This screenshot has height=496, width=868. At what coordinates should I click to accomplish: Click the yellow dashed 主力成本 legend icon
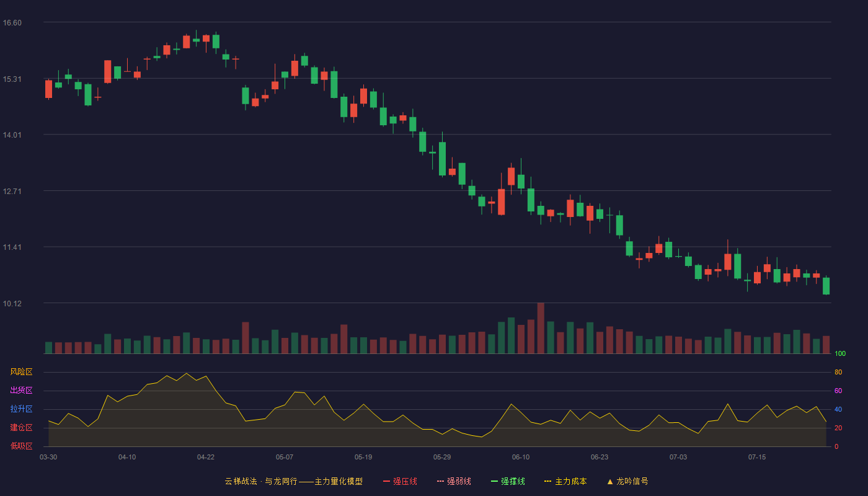[548, 481]
